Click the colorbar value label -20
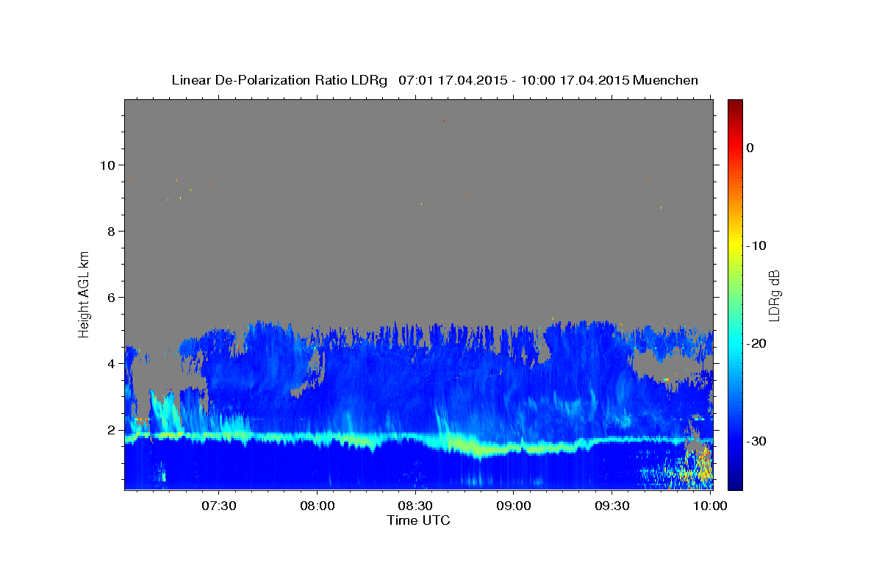 [x=756, y=343]
